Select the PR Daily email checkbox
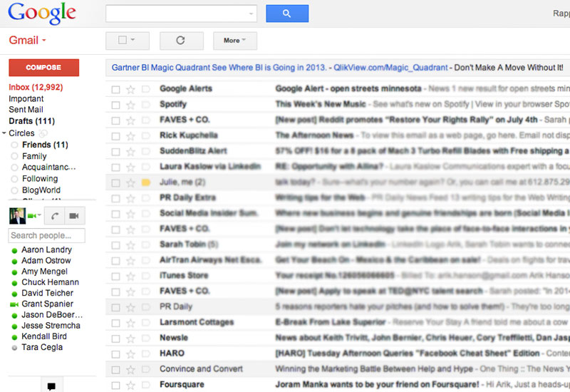Viewport: 570px width, 392px height. pos(115,308)
